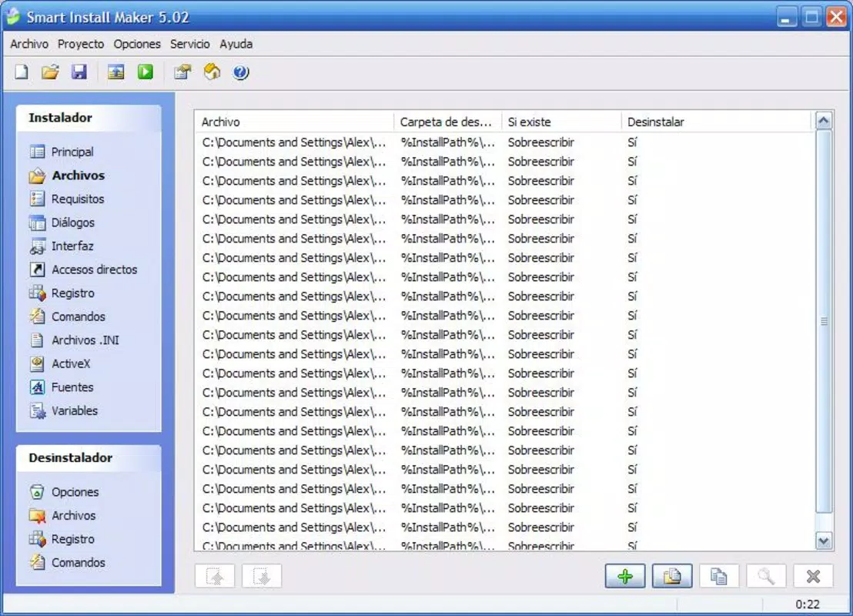Open the Ayuda menu
Screen dimensions: 853x616
pyautogui.click(x=236, y=44)
